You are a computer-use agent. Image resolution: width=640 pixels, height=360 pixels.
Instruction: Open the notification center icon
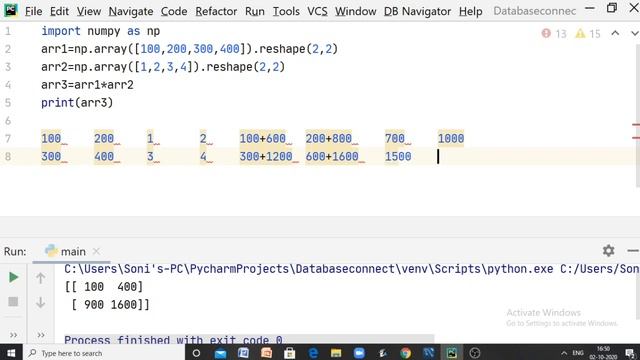point(630,353)
